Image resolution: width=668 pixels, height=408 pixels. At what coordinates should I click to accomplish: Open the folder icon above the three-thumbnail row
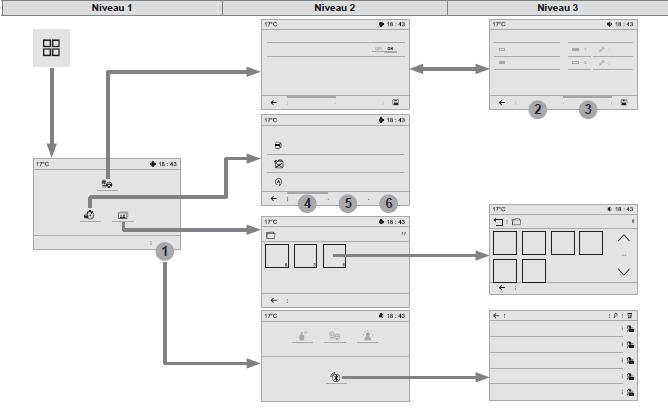click(271, 235)
